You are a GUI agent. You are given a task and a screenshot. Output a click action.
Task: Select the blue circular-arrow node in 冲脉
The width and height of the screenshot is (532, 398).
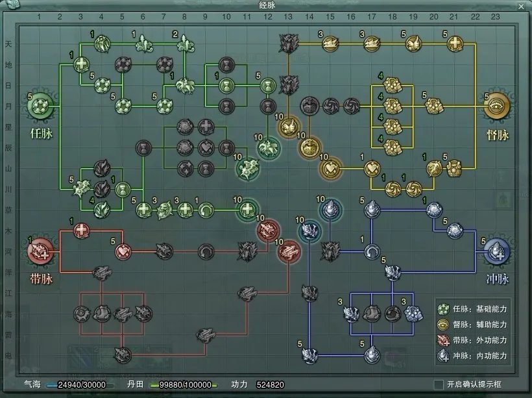(372, 251)
